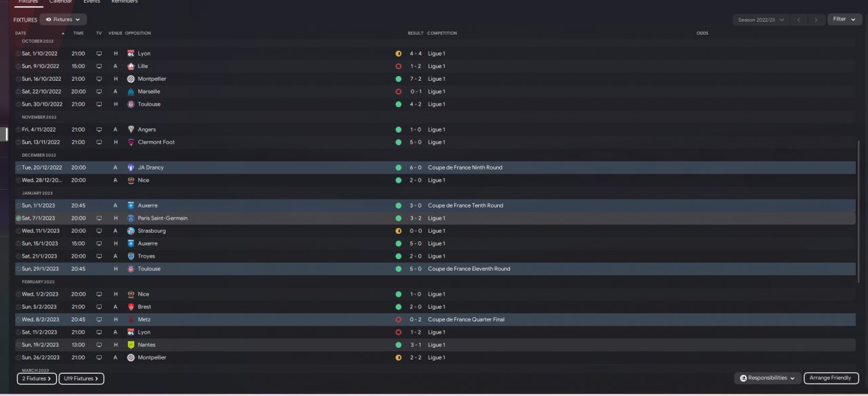Open the Filter dropdown
The height and width of the screenshot is (396, 868).
(x=844, y=19)
